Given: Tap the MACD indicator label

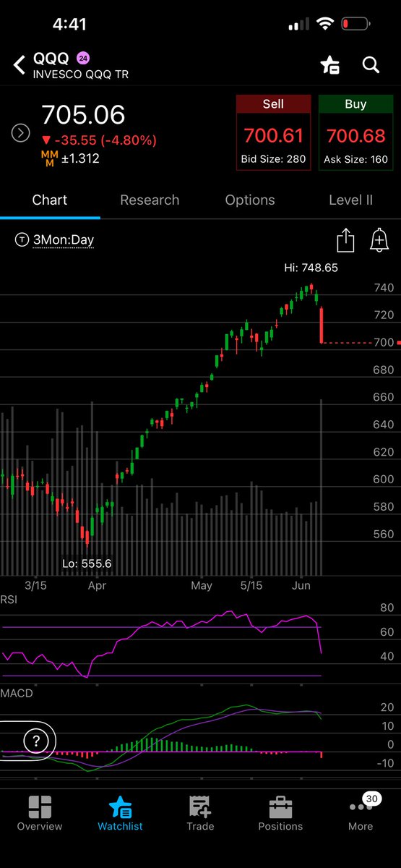Looking at the screenshot, I should 16,693.
